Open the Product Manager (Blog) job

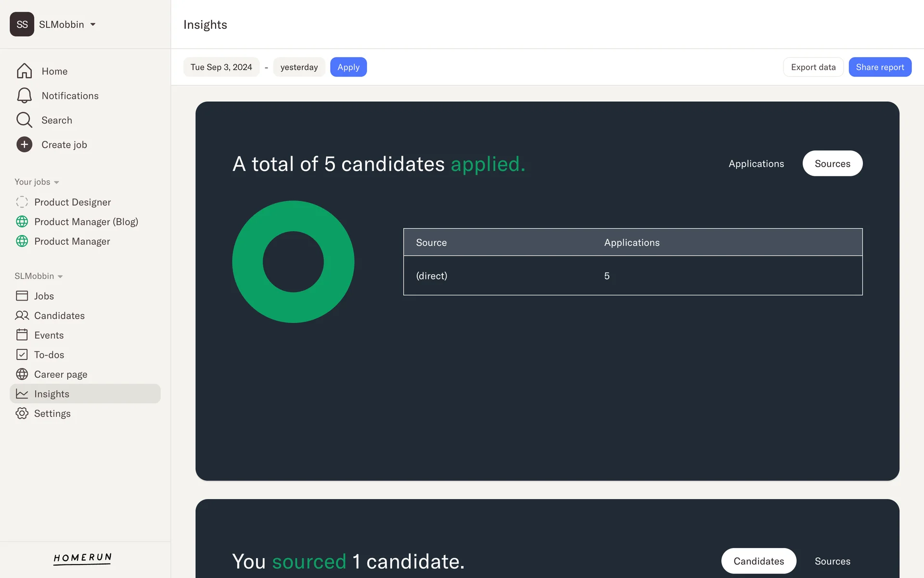[86, 222]
